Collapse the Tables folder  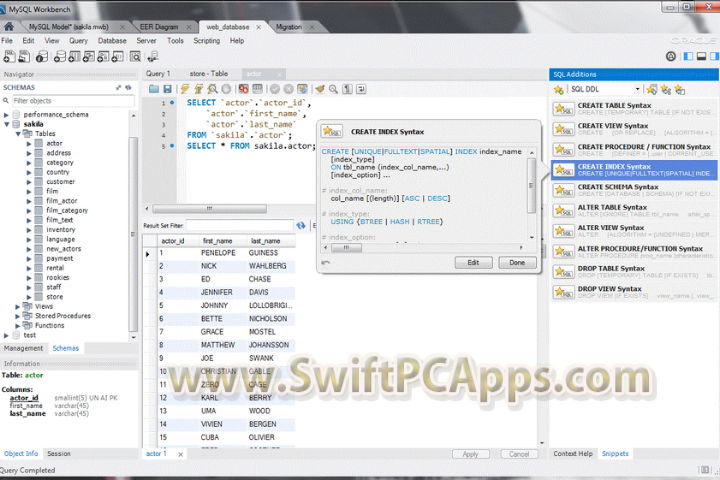(x=18, y=134)
